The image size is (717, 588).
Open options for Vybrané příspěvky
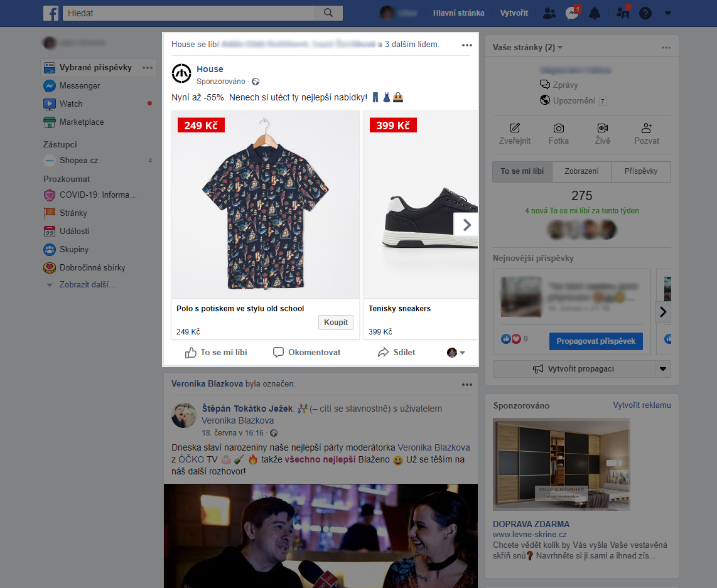pyautogui.click(x=148, y=68)
